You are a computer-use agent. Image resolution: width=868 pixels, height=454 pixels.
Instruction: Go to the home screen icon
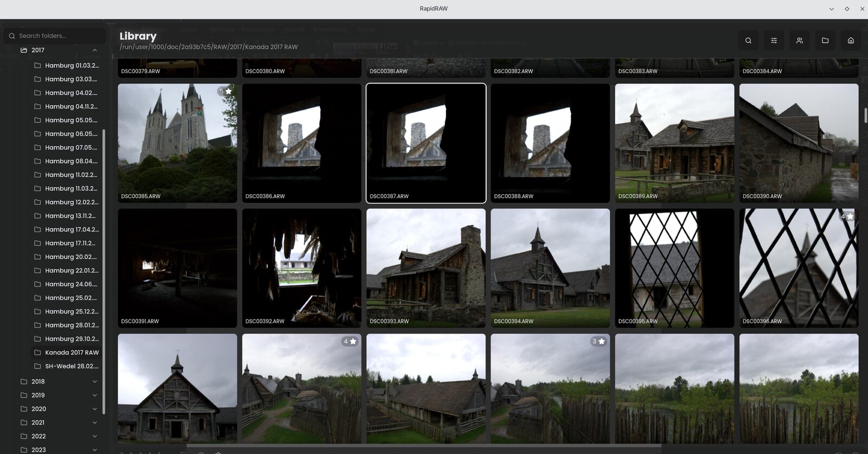851,41
